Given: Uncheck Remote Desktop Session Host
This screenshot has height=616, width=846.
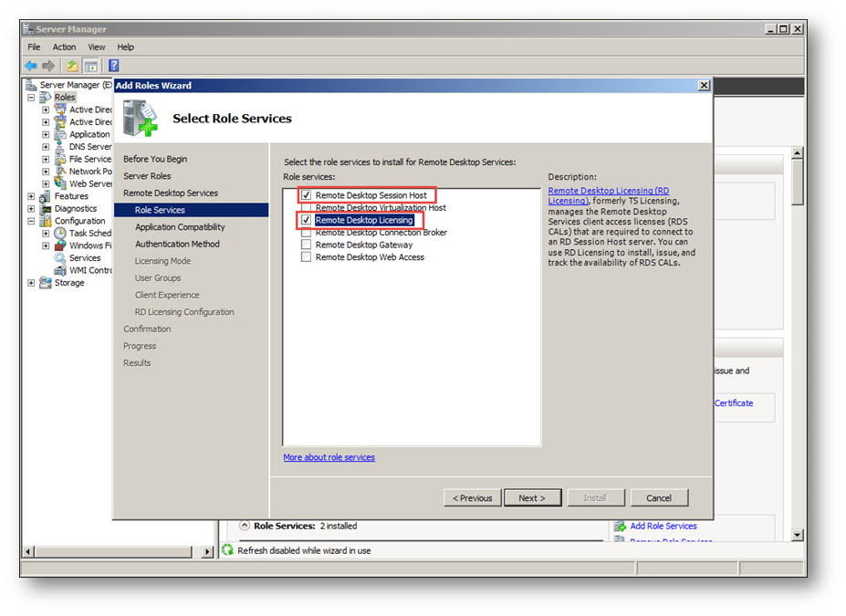Looking at the screenshot, I should [307, 195].
